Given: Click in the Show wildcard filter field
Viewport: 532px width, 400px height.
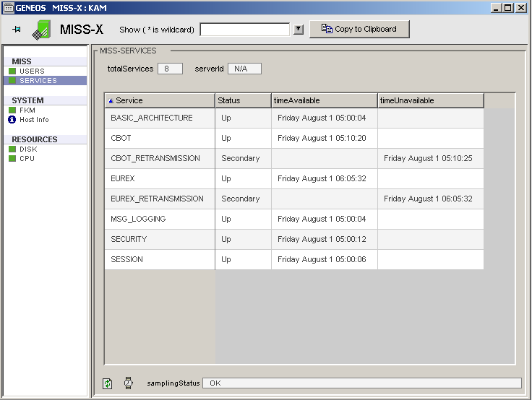Looking at the screenshot, I should point(245,30).
